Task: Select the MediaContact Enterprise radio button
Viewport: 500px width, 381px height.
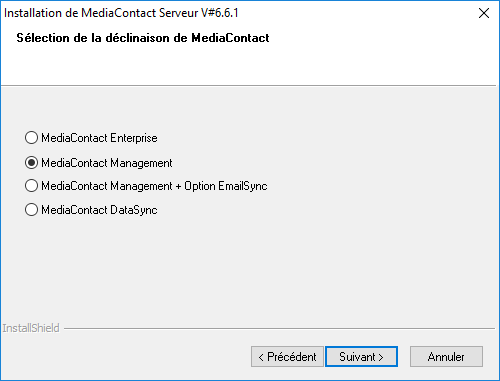Action: pyautogui.click(x=31, y=138)
